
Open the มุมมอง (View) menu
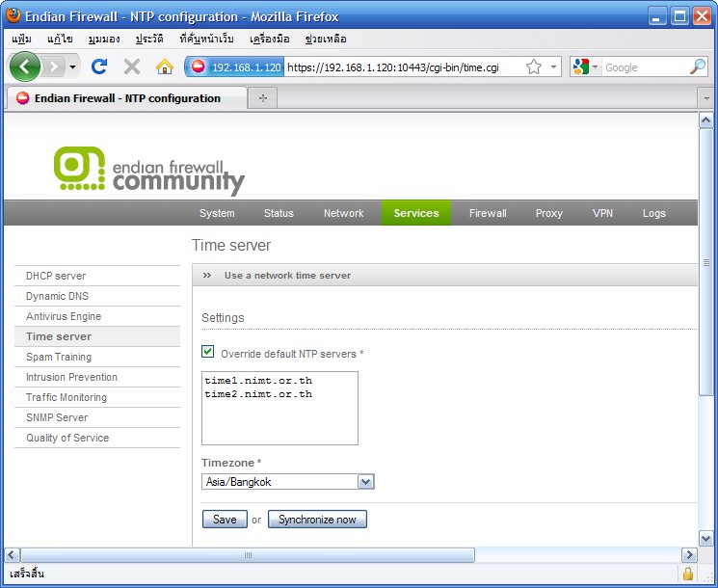click(x=104, y=39)
